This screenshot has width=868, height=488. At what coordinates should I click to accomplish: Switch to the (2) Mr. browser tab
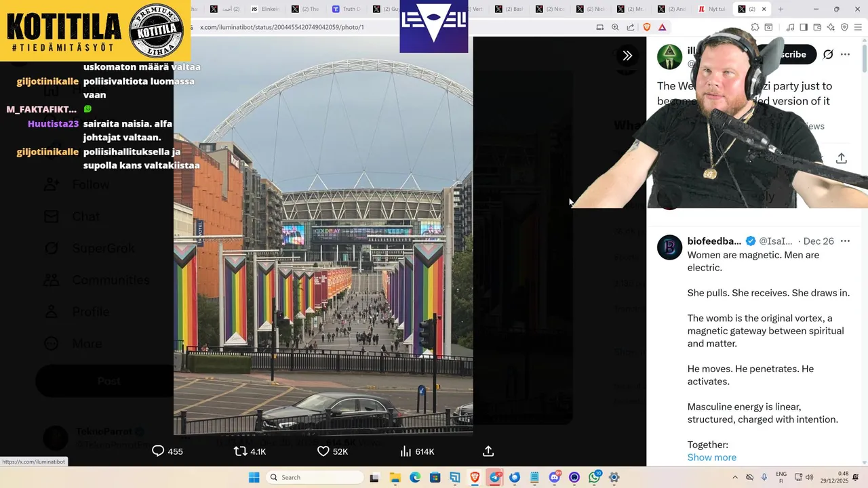(x=631, y=9)
